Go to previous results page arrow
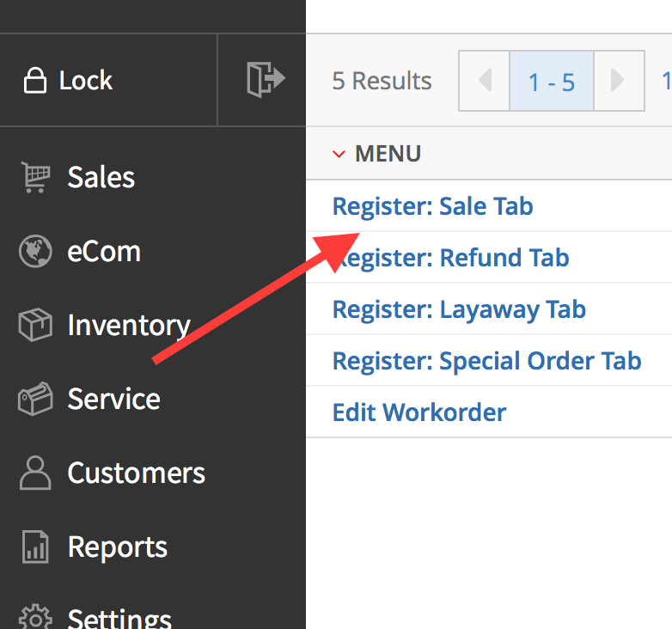This screenshot has height=629, width=672. (x=485, y=81)
